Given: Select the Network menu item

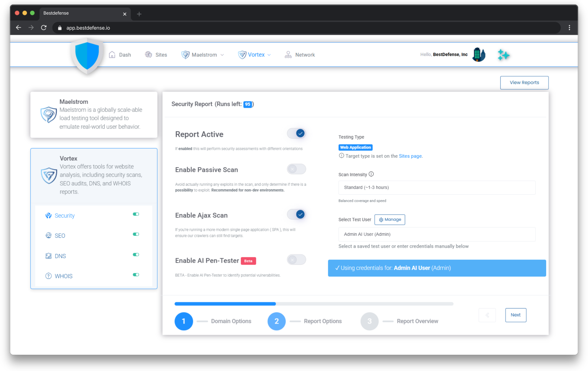Looking at the screenshot, I should pos(304,55).
